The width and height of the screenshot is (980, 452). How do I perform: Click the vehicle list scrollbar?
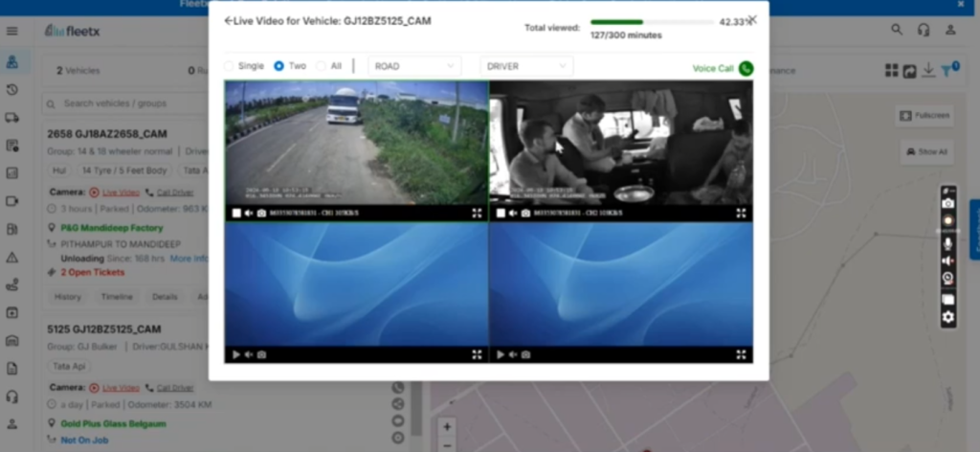coord(416,410)
